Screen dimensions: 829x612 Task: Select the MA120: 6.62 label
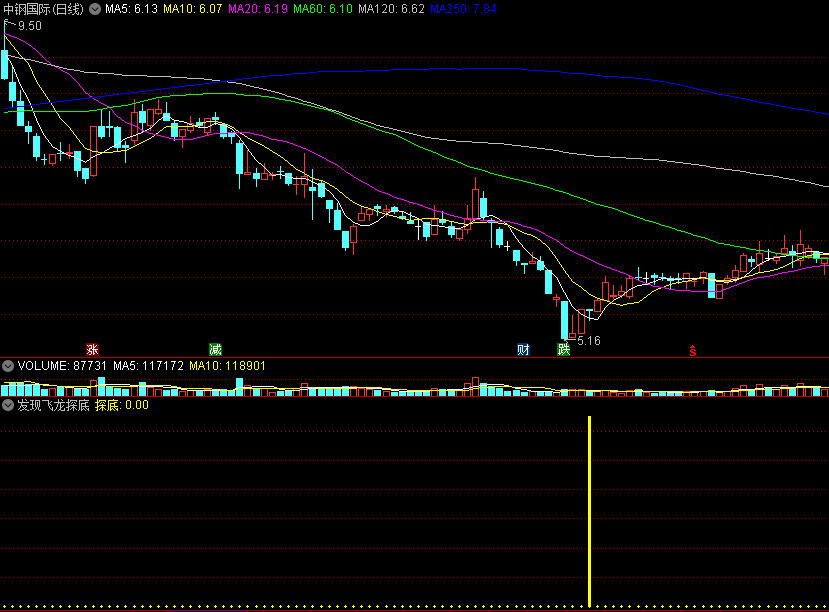click(391, 9)
